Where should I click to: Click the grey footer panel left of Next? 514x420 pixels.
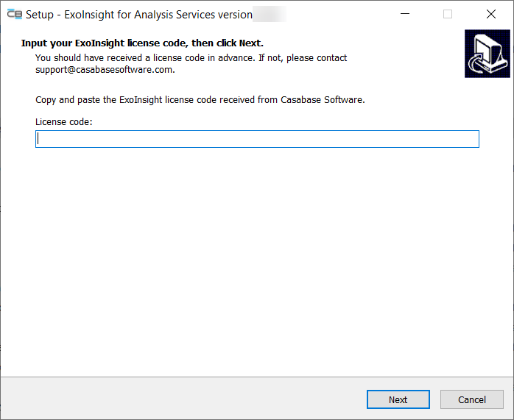(184, 399)
